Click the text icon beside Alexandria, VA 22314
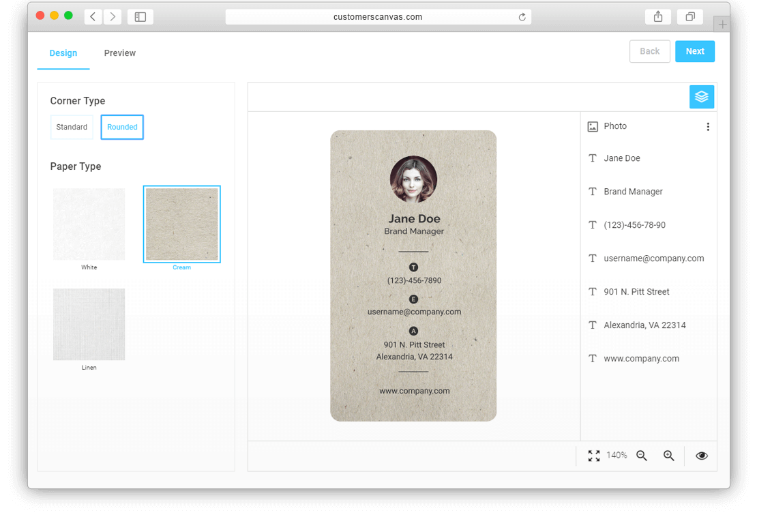Image resolution: width=757 pixels, height=532 pixels. (593, 325)
